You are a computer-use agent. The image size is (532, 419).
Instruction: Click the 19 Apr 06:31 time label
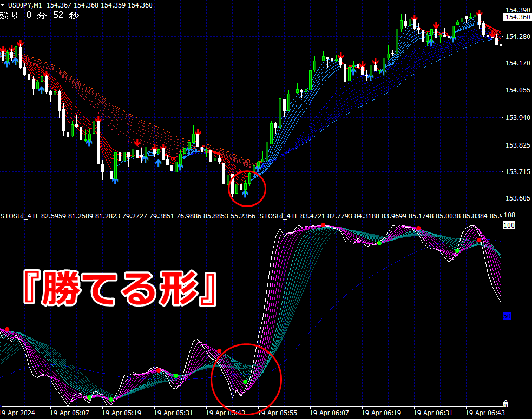coord(434,413)
